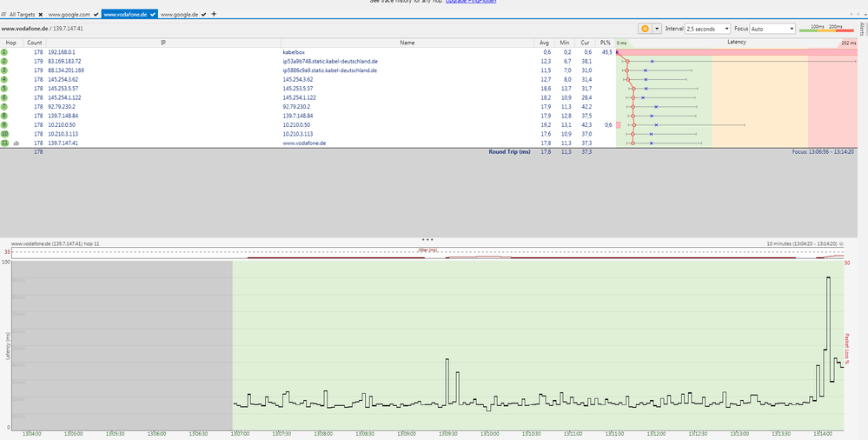Click www.vodafone.de in the Name column
The width and height of the screenshot is (868, 440).
(x=304, y=143)
